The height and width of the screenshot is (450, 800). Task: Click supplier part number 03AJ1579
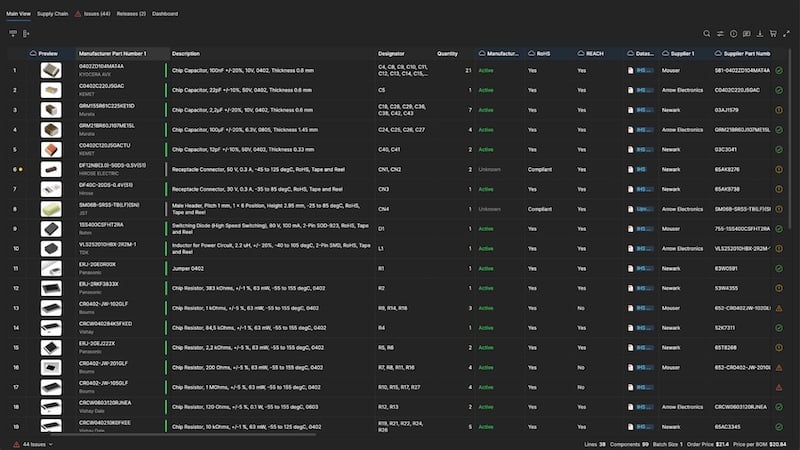point(727,110)
